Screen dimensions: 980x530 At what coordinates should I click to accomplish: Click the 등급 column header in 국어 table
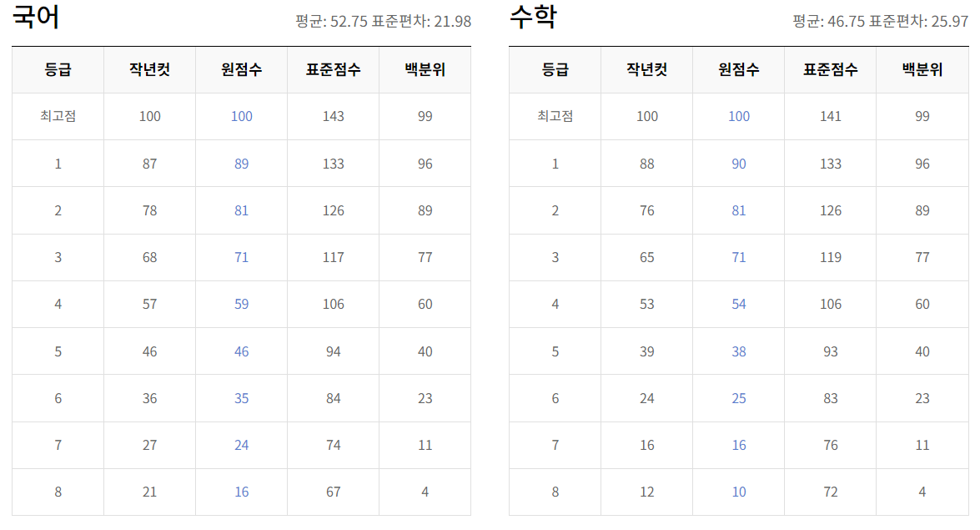58,69
